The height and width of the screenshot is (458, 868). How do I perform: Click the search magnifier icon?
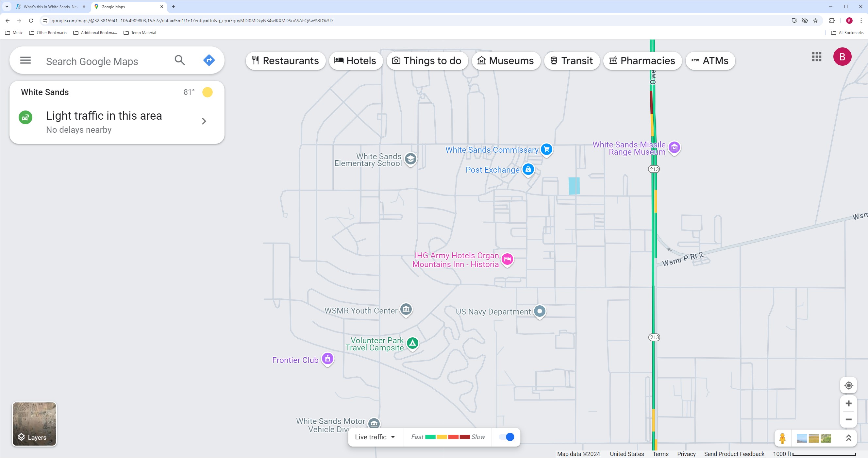(x=180, y=60)
